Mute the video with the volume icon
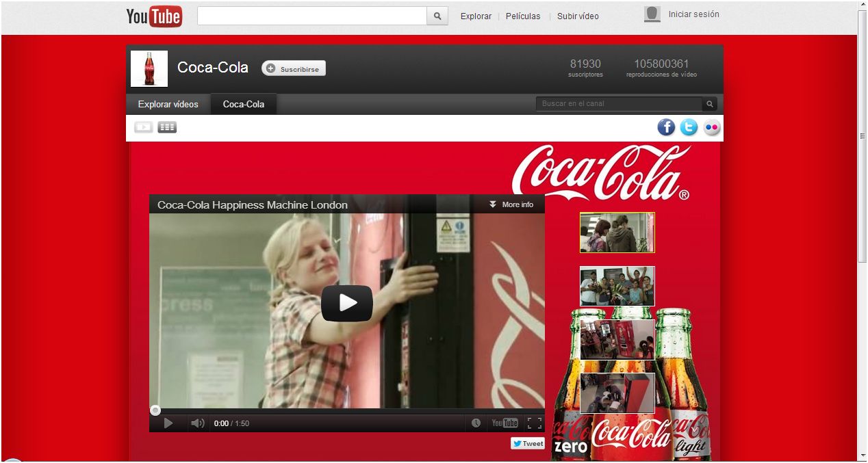Image resolution: width=868 pixels, height=463 pixels. pyautogui.click(x=198, y=423)
